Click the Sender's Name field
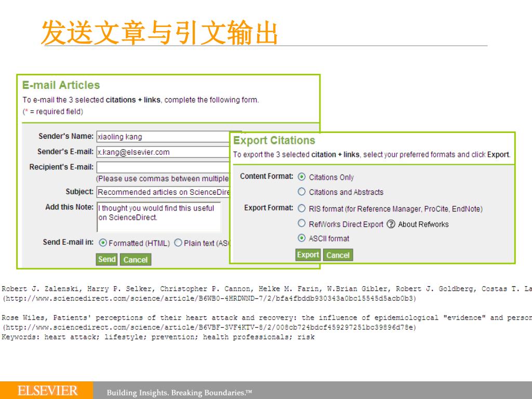Image resolution: width=532 pixels, height=399 pixels. (164, 137)
